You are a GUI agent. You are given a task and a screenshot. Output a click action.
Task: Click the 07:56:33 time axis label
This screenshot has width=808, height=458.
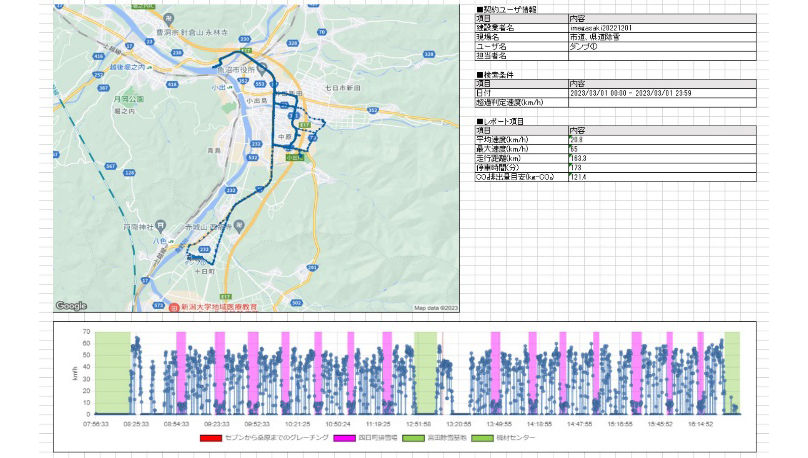[95, 422]
